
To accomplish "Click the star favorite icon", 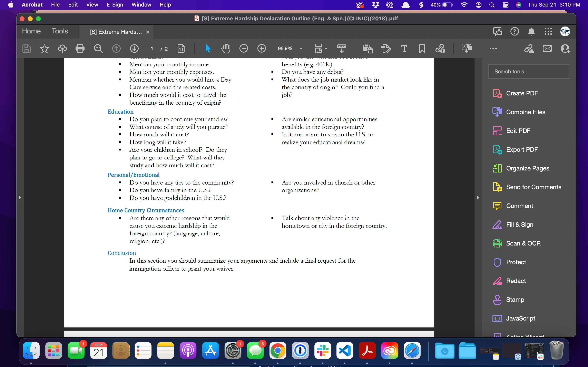I will pyautogui.click(x=44, y=49).
